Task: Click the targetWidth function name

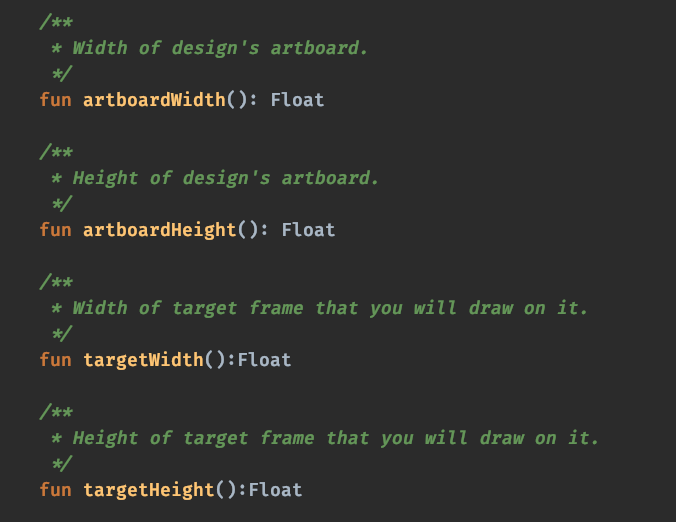Action: click(143, 360)
